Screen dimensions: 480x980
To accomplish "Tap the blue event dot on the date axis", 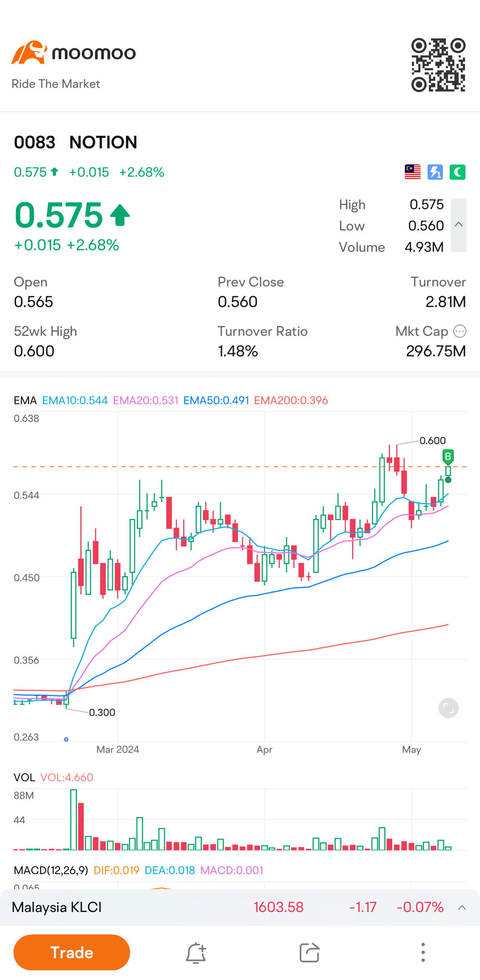I will click(66, 739).
